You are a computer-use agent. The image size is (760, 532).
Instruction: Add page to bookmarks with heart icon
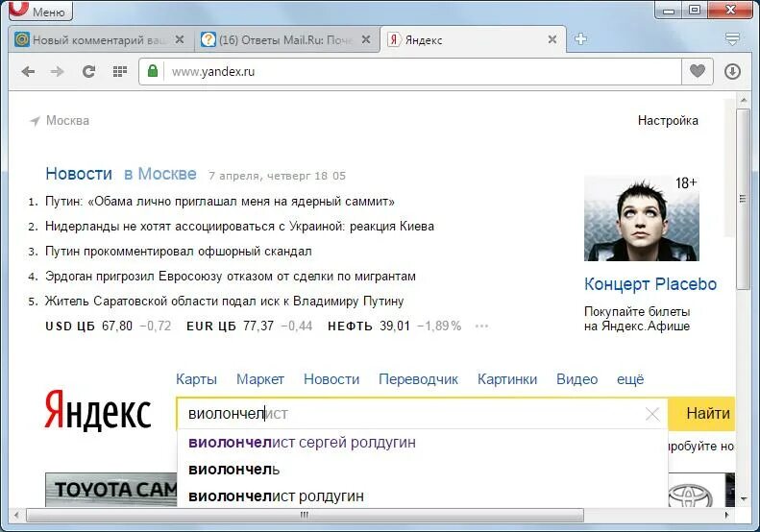tap(698, 71)
